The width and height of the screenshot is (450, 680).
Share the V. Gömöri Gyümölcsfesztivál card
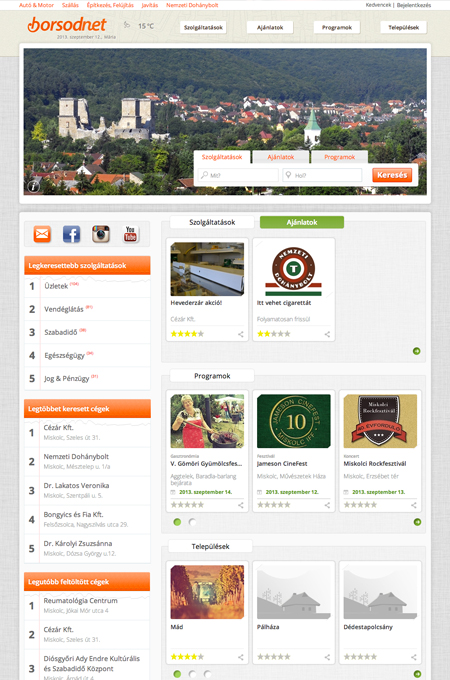[x=241, y=505]
